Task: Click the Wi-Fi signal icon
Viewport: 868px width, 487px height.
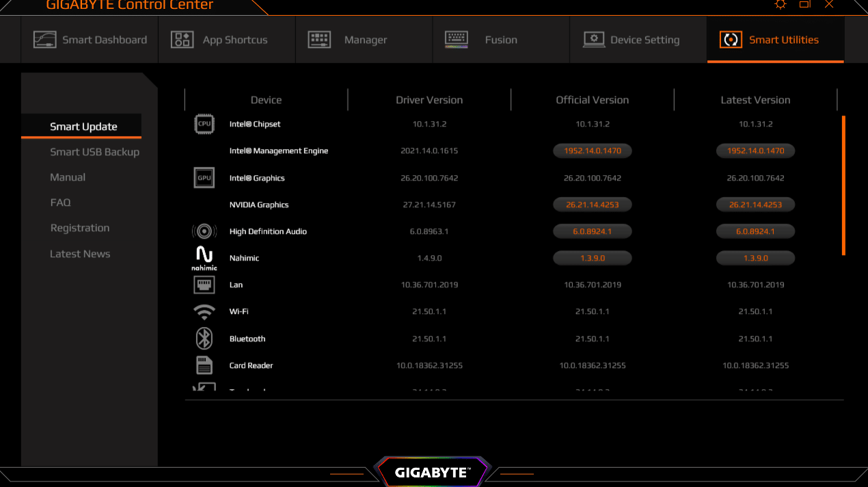Action: tap(204, 312)
